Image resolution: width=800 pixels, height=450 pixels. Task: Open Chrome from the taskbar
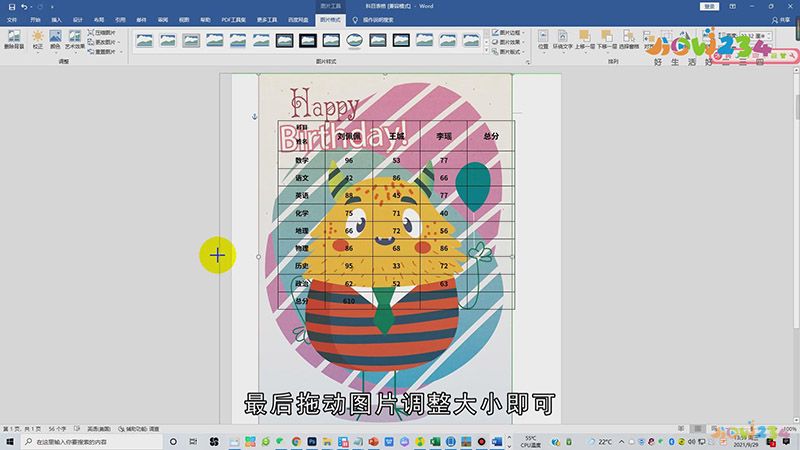click(x=296, y=441)
